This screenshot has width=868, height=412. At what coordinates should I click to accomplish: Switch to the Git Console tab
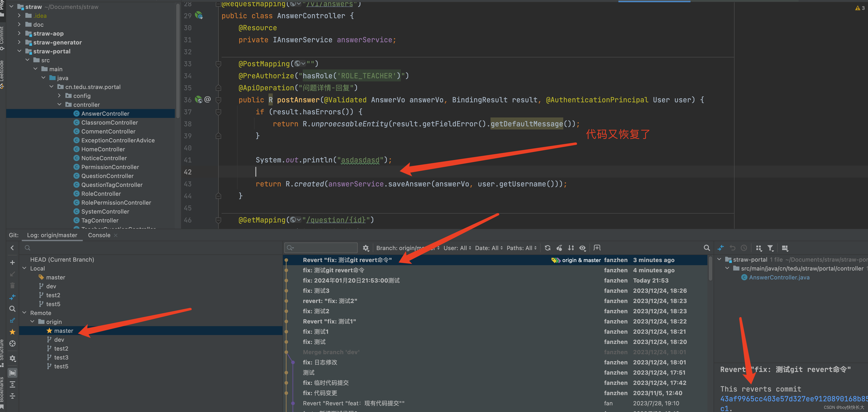(x=99, y=235)
